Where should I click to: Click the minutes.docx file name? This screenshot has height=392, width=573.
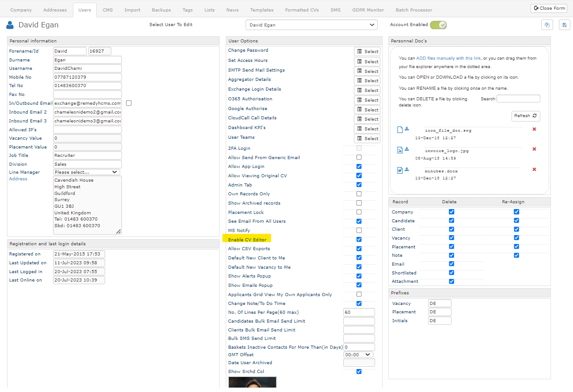point(441,171)
